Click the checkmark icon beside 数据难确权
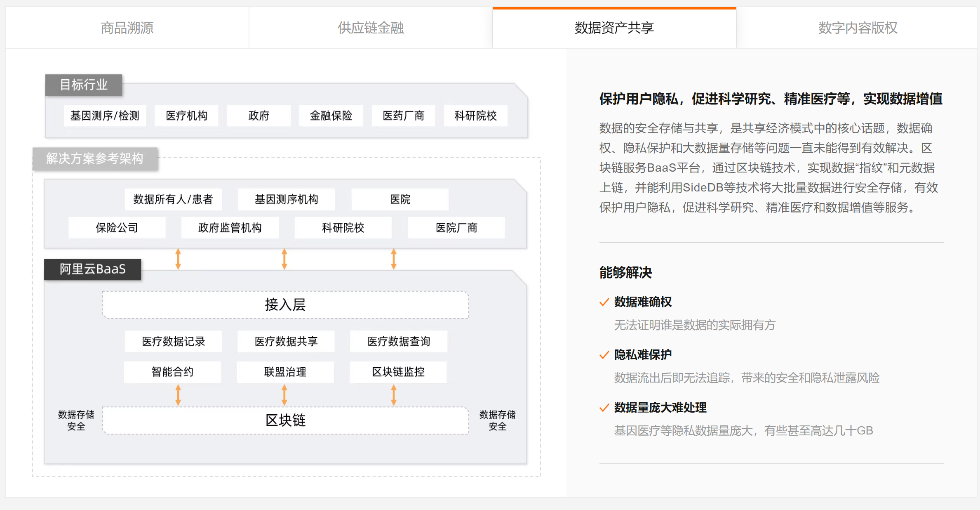 coord(604,302)
